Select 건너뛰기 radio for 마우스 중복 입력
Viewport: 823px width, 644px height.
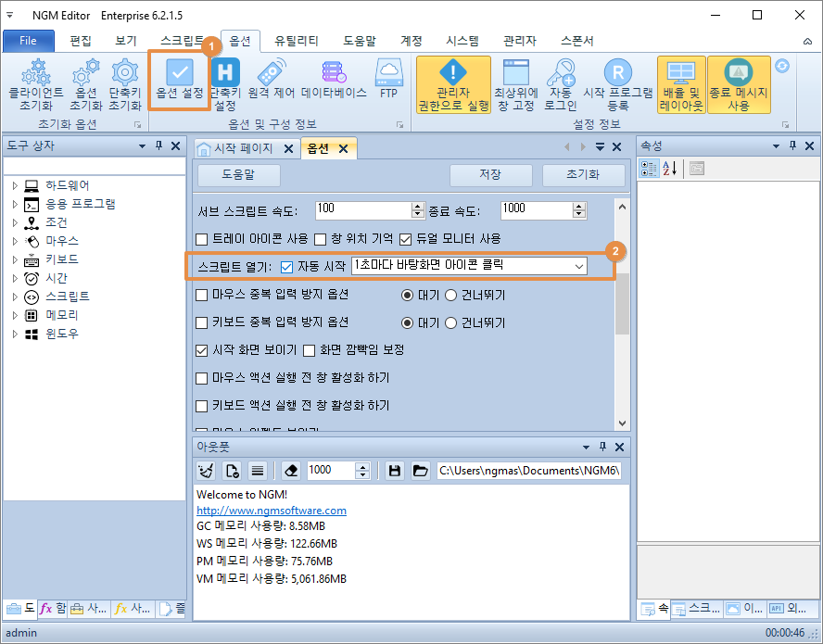[x=450, y=296]
